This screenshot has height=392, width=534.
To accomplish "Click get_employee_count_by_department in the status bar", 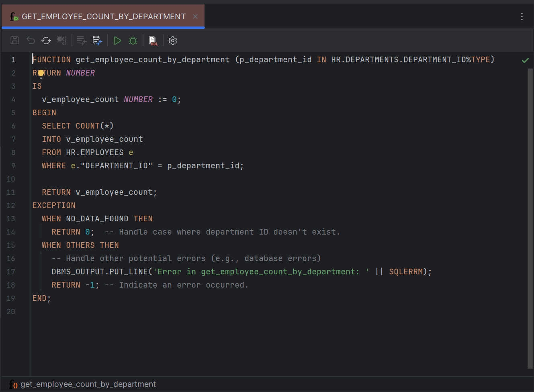I will click(88, 384).
